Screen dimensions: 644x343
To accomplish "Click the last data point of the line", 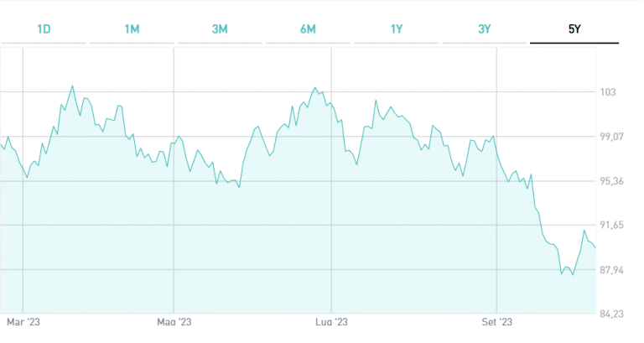I will [x=595, y=247].
